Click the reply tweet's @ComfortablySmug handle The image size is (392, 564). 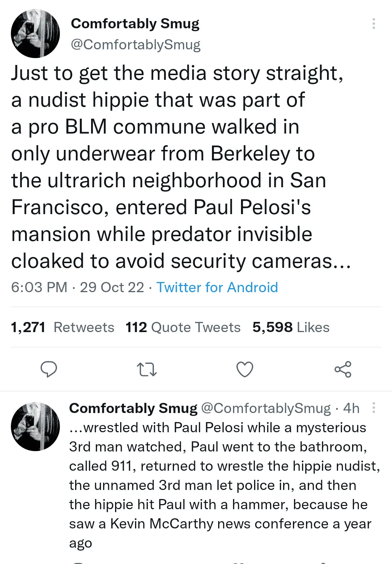pyautogui.click(x=266, y=408)
